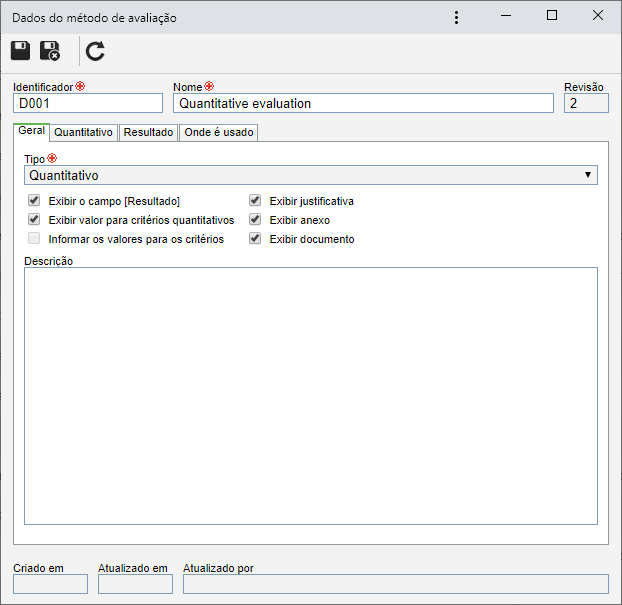Toggle Exibir valor para critérios quantitativos
This screenshot has height=605, width=622.
point(34,219)
